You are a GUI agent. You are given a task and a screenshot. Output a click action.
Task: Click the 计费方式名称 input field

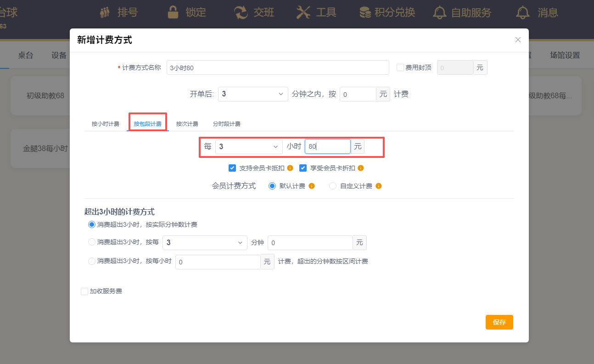coord(278,67)
